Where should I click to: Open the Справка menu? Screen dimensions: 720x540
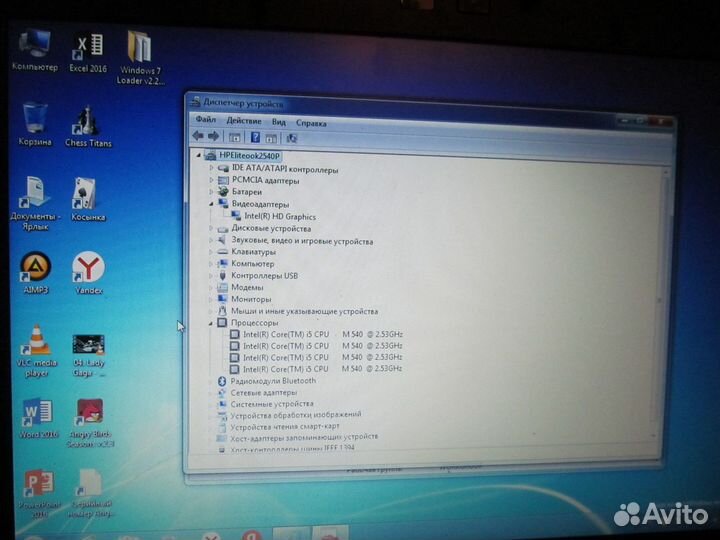(x=311, y=123)
